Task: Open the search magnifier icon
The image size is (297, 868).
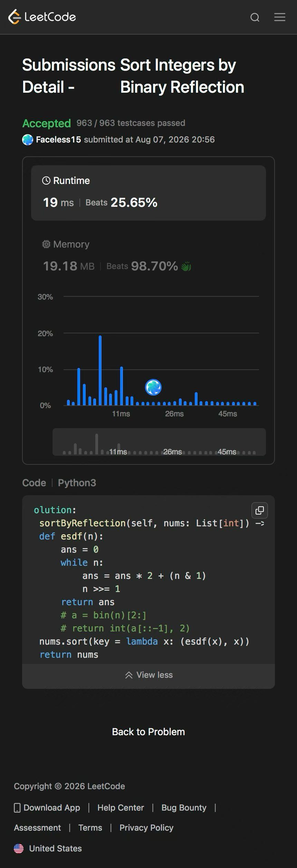Action: [255, 17]
